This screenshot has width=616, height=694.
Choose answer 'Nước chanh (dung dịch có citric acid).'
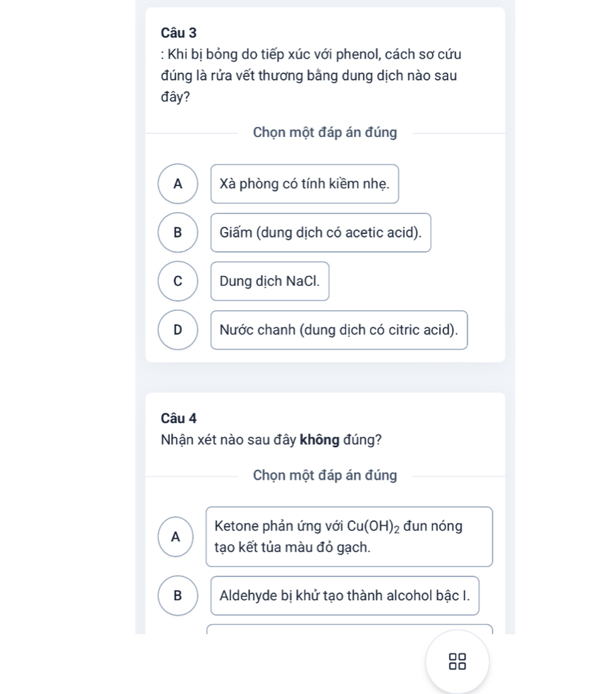click(339, 330)
